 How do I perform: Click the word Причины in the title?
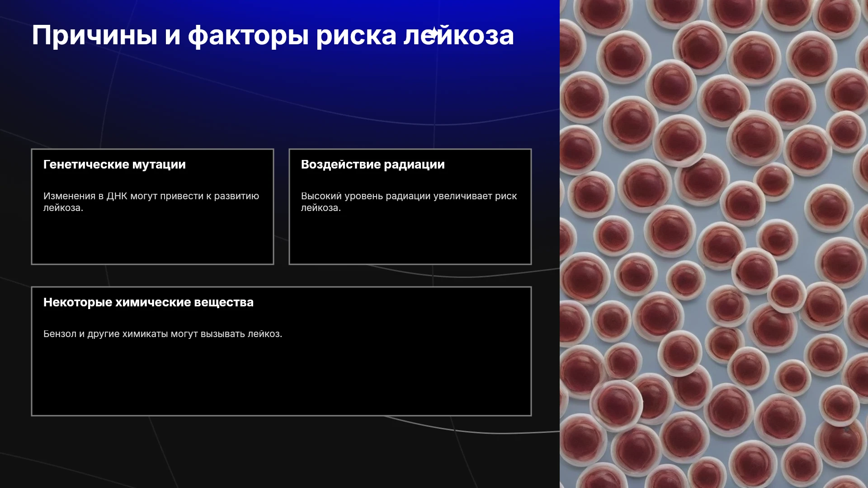click(x=94, y=35)
